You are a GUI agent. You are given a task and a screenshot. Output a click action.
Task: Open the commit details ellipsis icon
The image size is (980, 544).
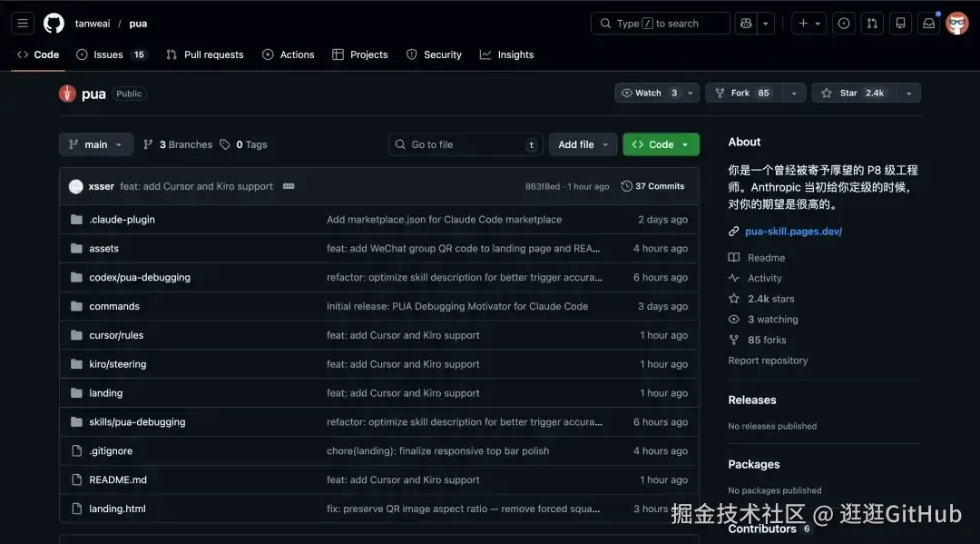pos(289,186)
